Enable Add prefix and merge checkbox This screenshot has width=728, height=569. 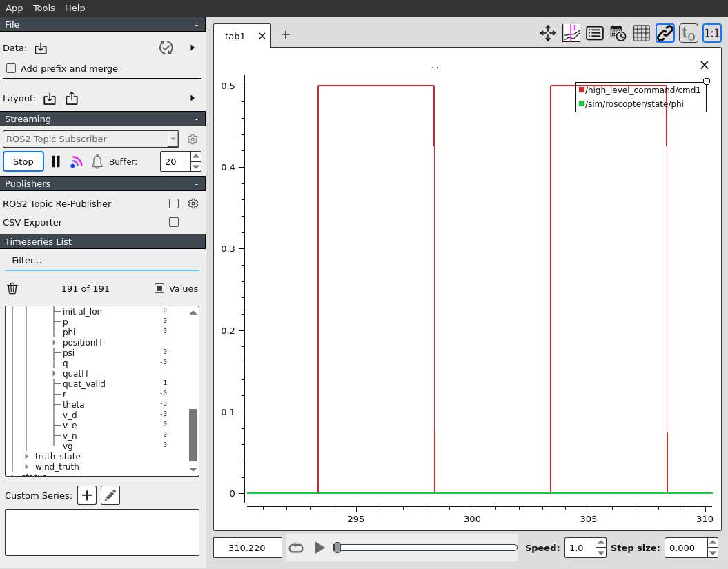point(11,68)
